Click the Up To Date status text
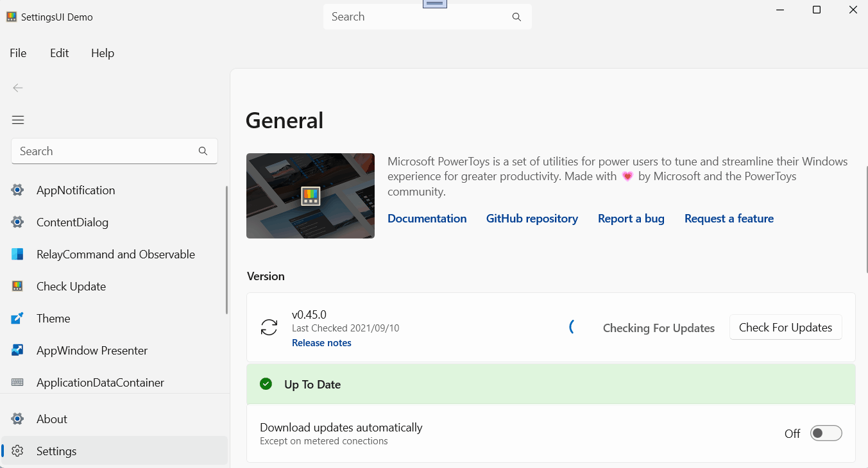The height and width of the screenshot is (468, 868). coord(312,385)
